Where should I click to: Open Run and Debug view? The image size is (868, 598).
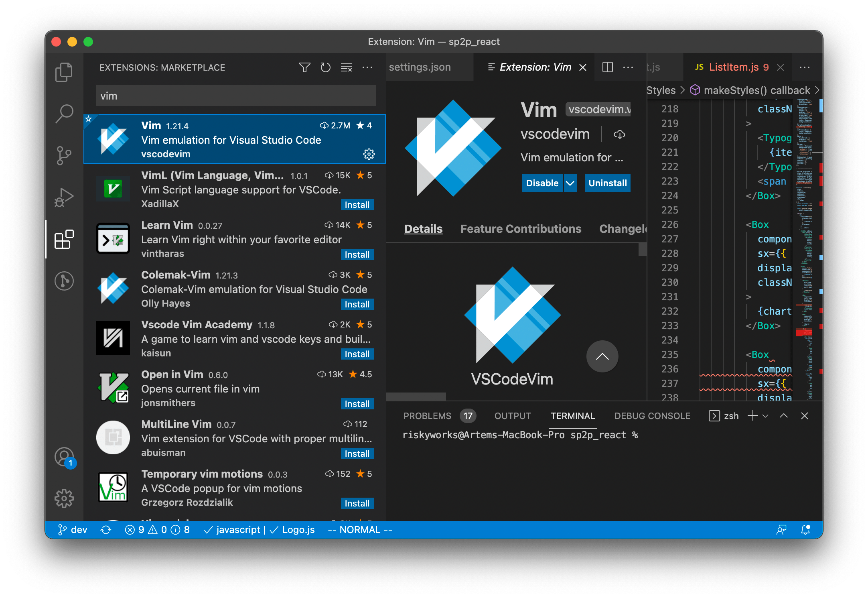64,197
